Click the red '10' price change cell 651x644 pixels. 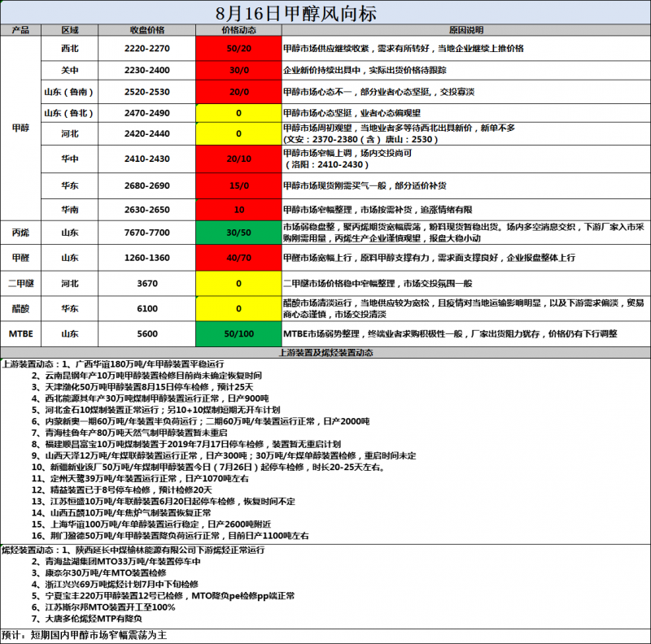tap(238, 210)
